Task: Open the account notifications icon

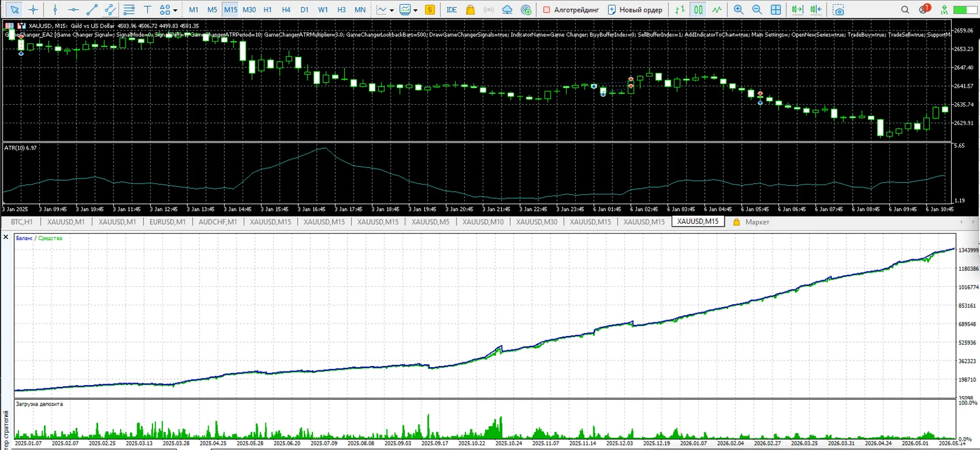Action: click(925, 9)
